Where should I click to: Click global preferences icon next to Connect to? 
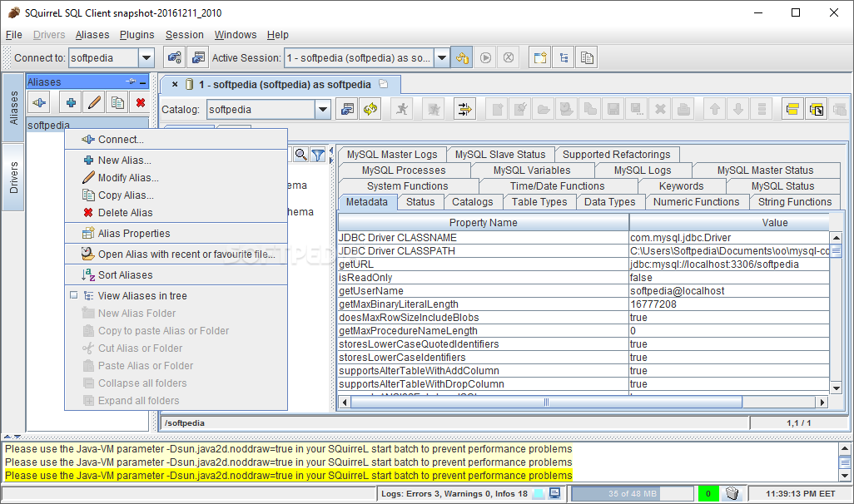pyautogui.click(x=174, y=57)
